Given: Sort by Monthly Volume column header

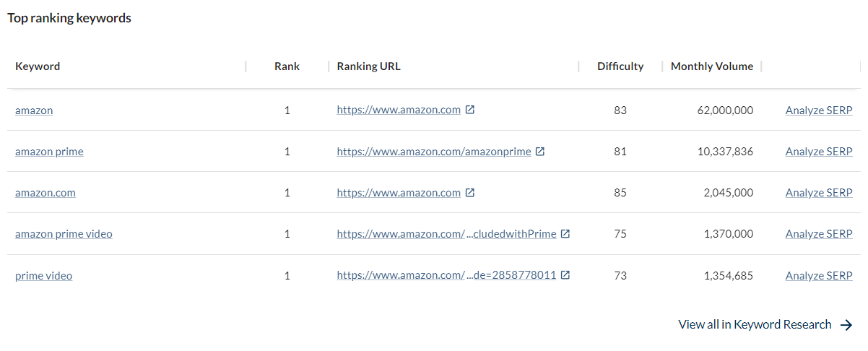Looking at the screenshot, I should pos(712,66).
